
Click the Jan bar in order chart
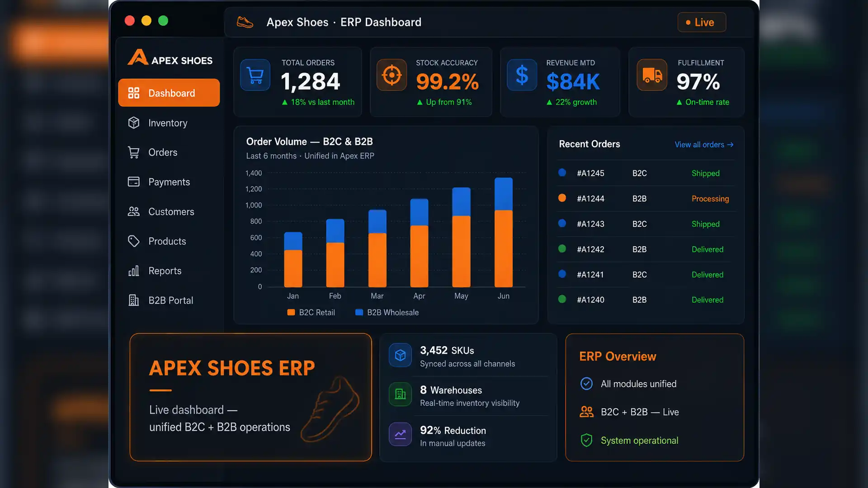point(293,260)
